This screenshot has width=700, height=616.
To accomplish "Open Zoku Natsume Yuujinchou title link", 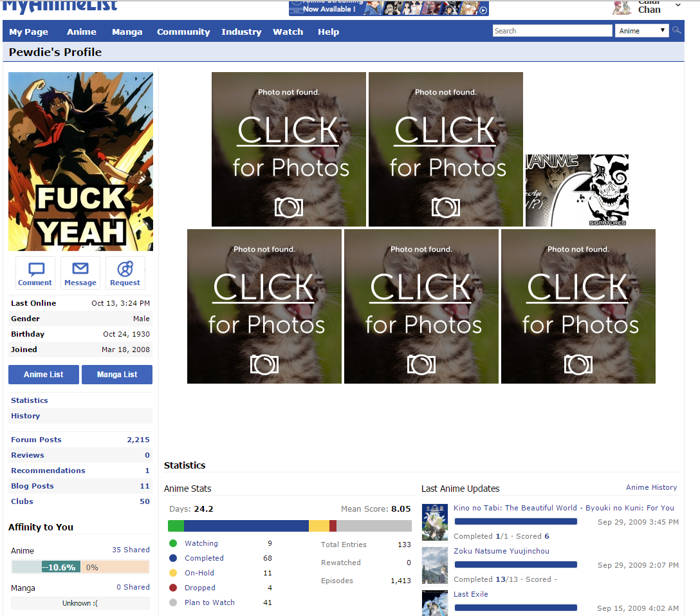I will click(501, 551).
